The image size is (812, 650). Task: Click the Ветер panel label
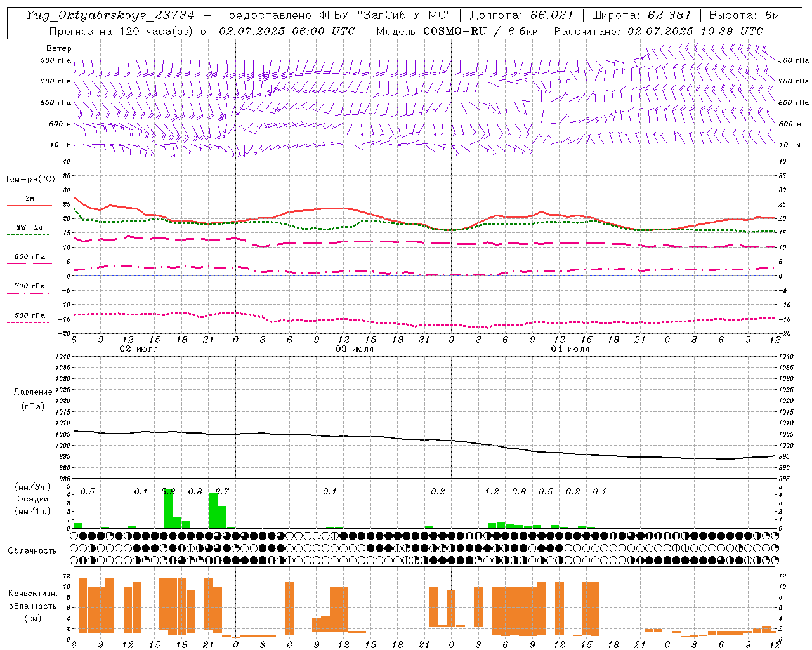tap(59, 48)
